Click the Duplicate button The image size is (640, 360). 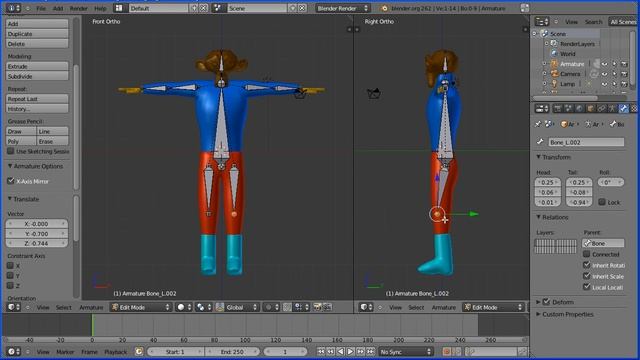point(37,34)
